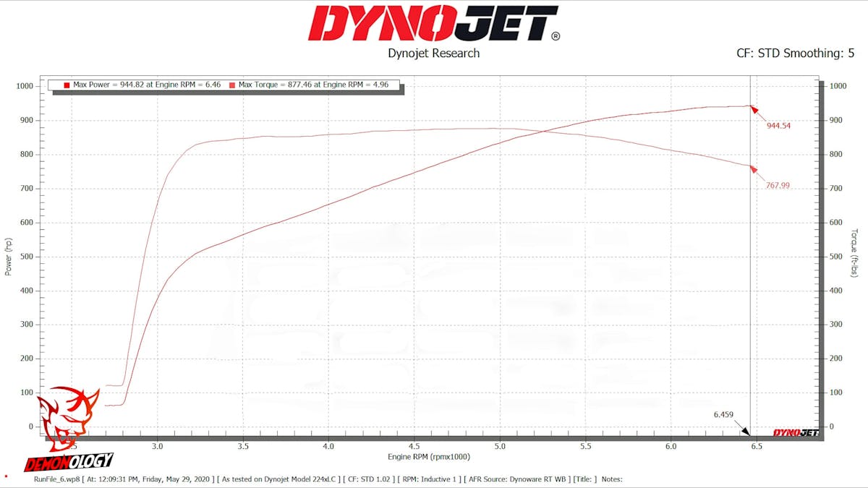This screenshot has width=868, height=488.
Task: Click the small red dot beside the RunFile footer
Action: click(7, 476)
